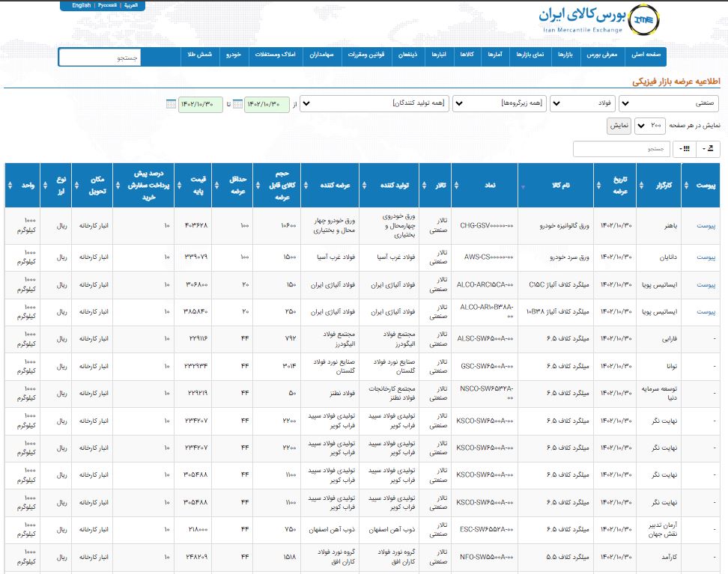The image size is (728, 574).
Task: Open املاک ومستغلات menu item
Action: tap(276, 55)
